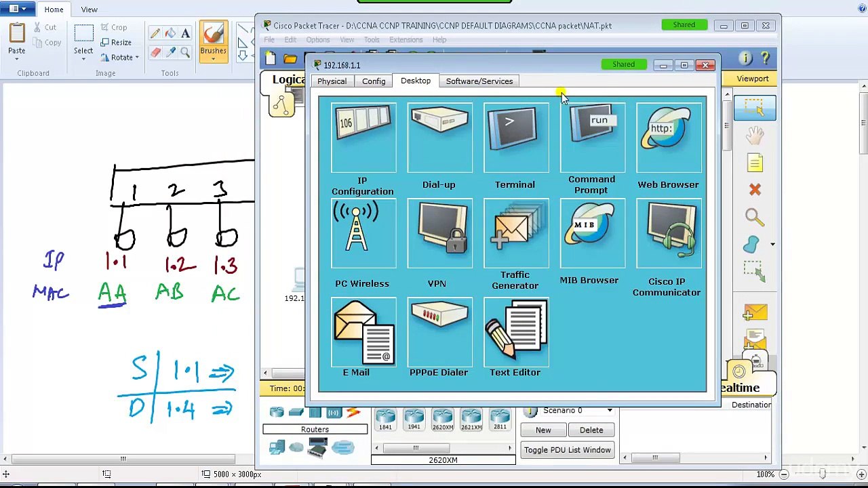Select the Magnifier tool in Paint
Image resolution: width=868 pixels, height=488 pixels.
185,52
